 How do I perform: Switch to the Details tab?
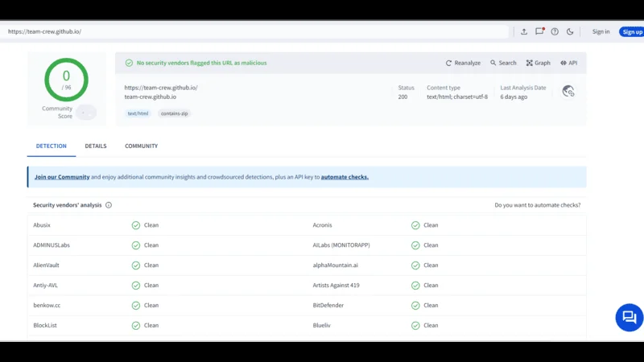(x=96, y=146)
